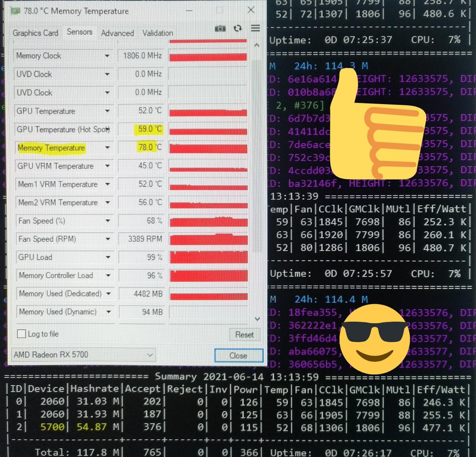Image resolution: width=476 pixels, height=457 pixels.
Task: Open the Mem2 VRM Temperature dropdown
Action: (107, 203)
